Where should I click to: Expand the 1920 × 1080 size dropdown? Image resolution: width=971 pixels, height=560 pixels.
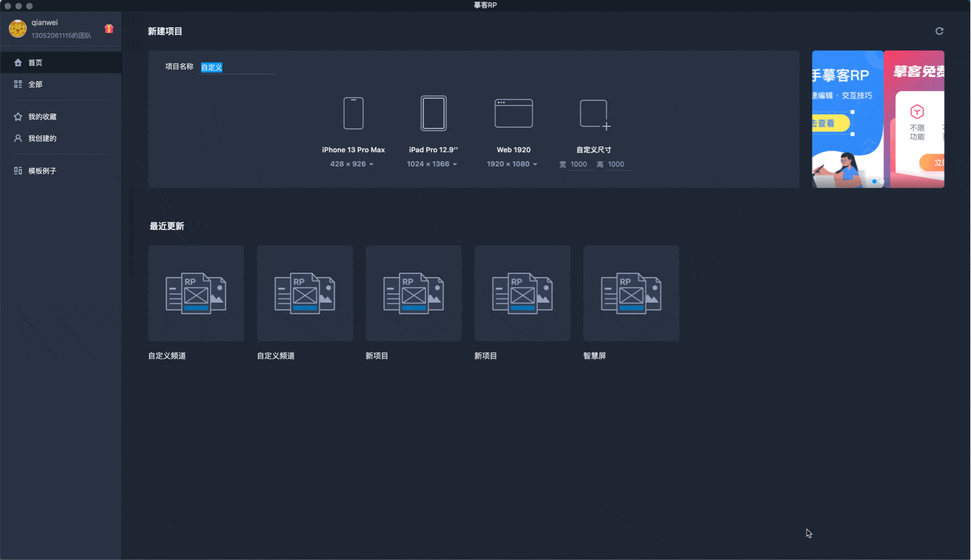tap(512, 164)
